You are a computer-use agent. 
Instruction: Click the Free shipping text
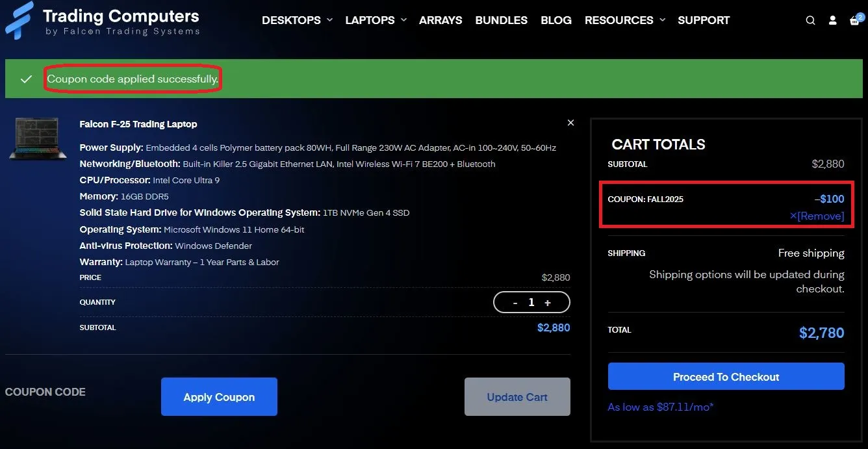pos(811,253)
